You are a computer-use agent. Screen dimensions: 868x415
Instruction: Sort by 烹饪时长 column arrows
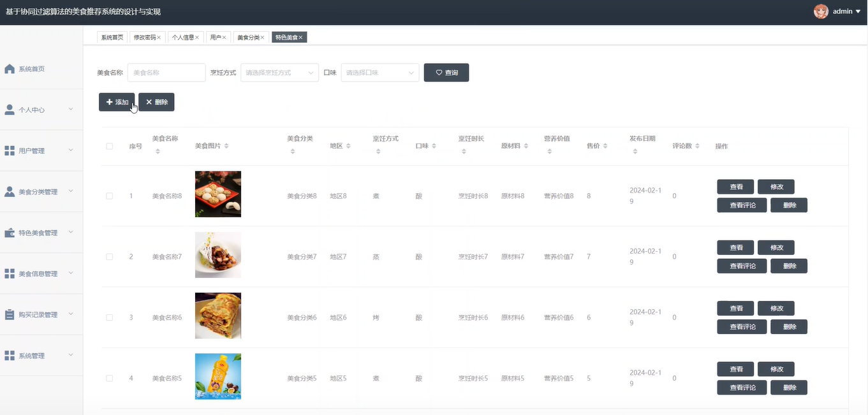[x=464, y=151]
